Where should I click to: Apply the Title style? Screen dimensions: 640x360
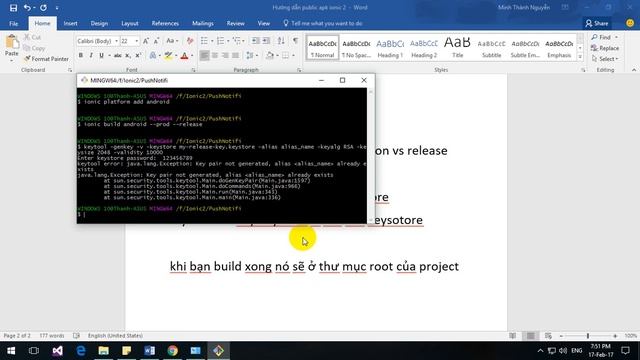458,48
